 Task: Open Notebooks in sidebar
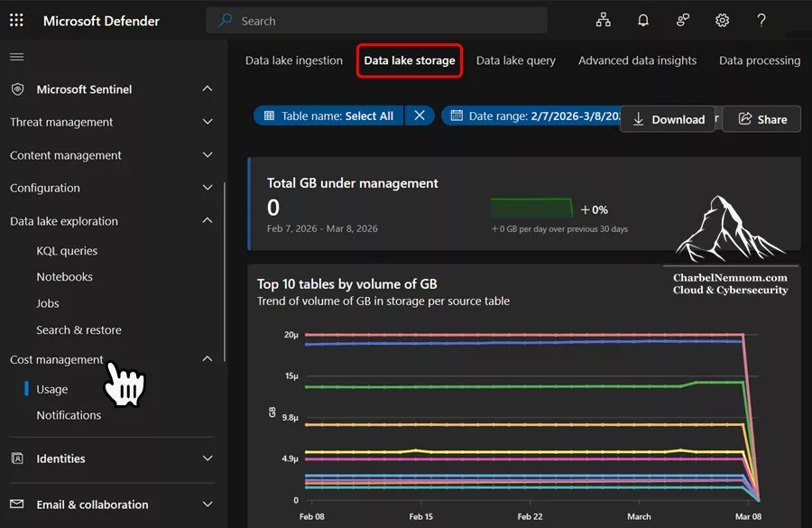[x=64, y=277]
